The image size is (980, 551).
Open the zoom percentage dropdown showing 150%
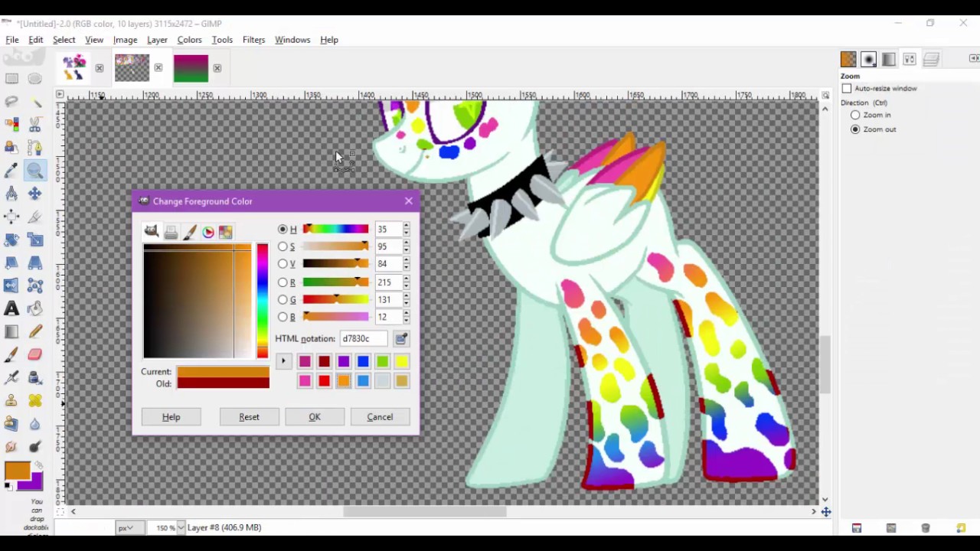click(x=181, y=527)
